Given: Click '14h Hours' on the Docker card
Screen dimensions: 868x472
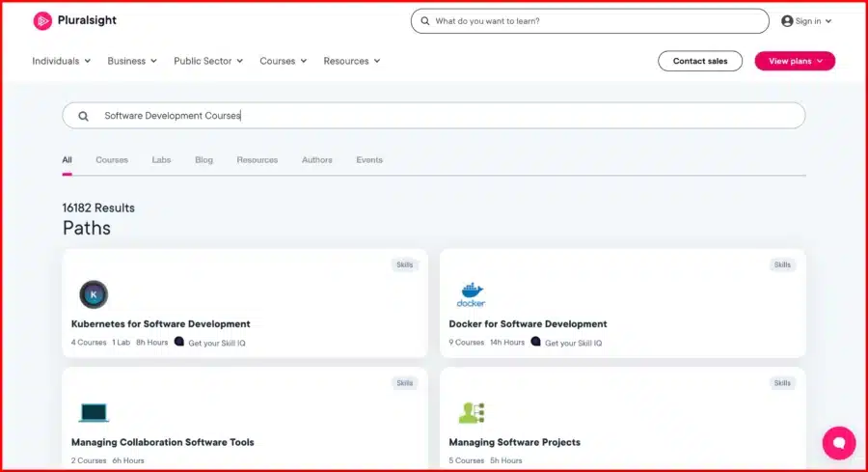Looking at the screenshot, I should (x=507, y=343).
